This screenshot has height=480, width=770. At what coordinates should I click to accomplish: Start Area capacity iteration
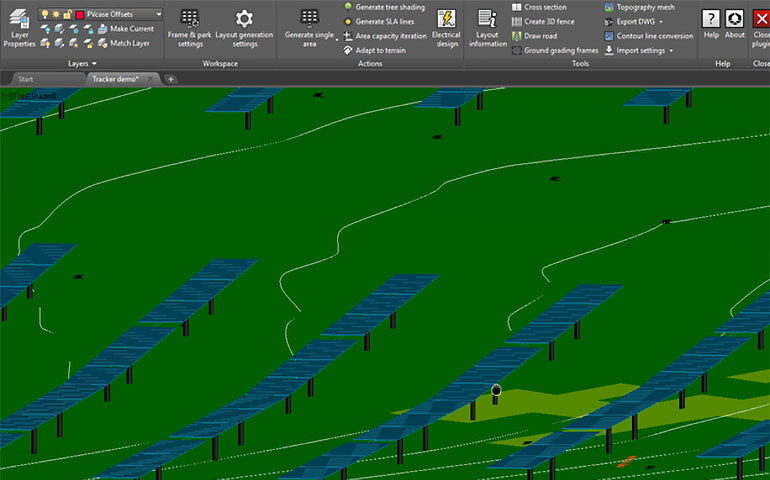tap(385, 36)
